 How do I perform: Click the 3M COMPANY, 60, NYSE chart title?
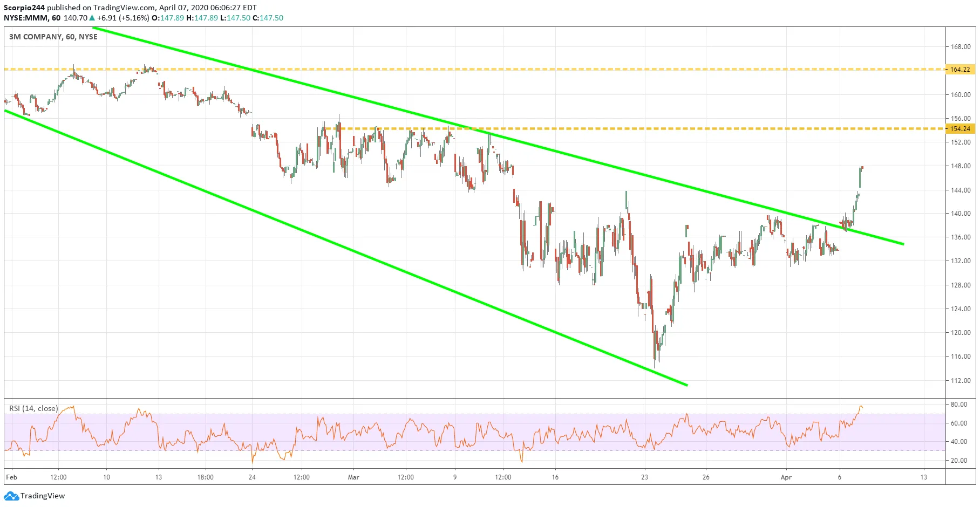point(53,37)
